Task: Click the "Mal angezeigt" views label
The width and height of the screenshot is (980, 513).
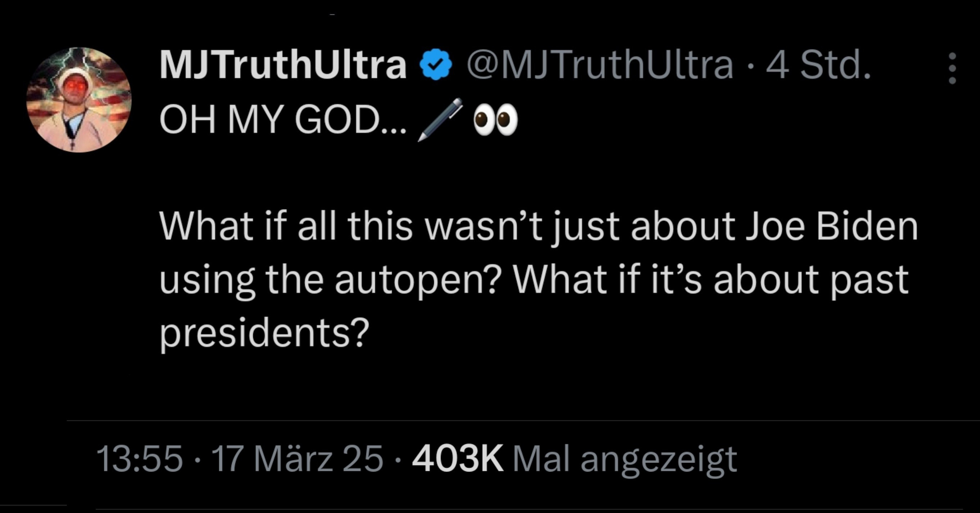Action: (x=625, y=459)
